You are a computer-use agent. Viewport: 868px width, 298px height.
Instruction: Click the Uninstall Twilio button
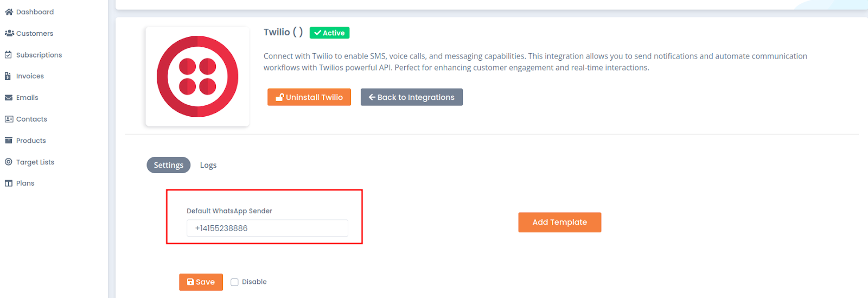point(309,97)
